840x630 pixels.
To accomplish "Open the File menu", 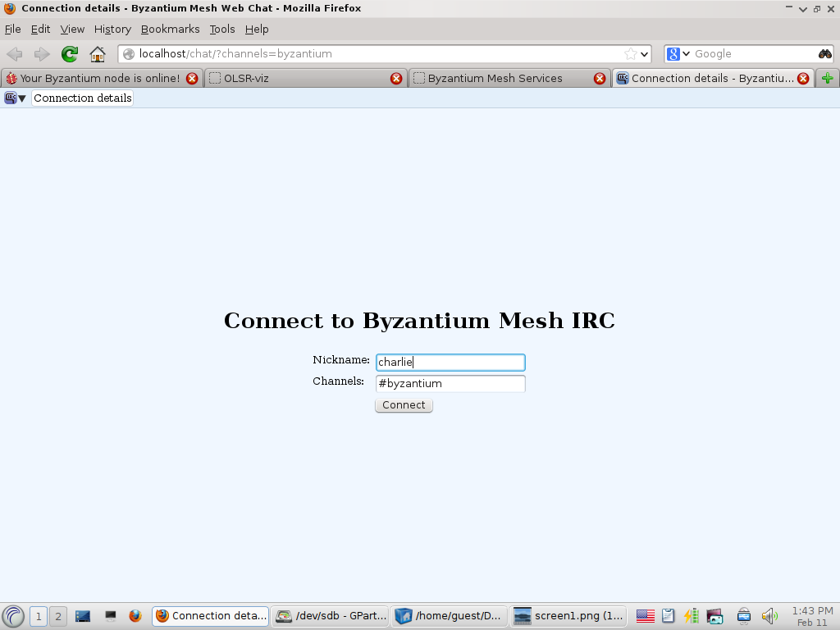I will 13,29.
